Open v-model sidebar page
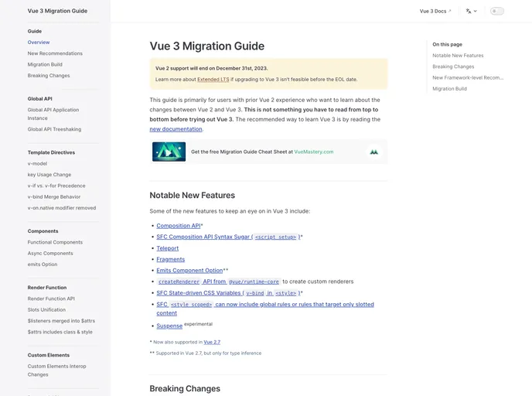This screenshot has width=532, height=396. pyautogui.click(x=37, y=163)
